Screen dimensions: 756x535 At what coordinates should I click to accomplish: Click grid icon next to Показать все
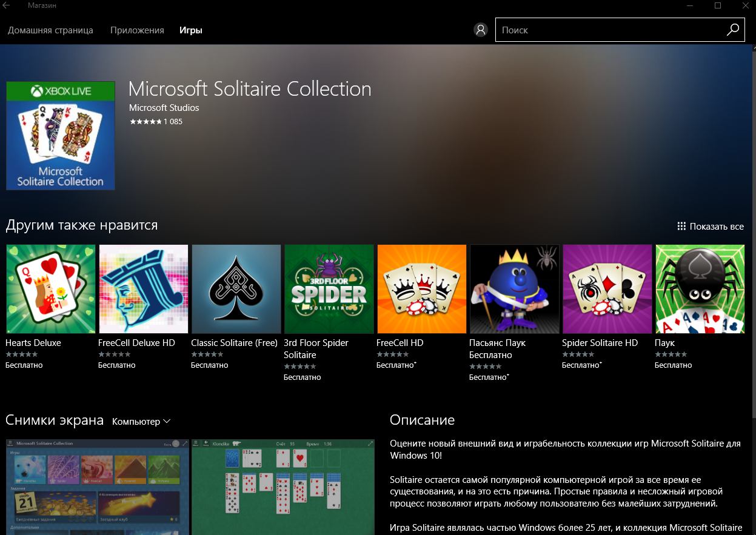click(x=681, y=226)
